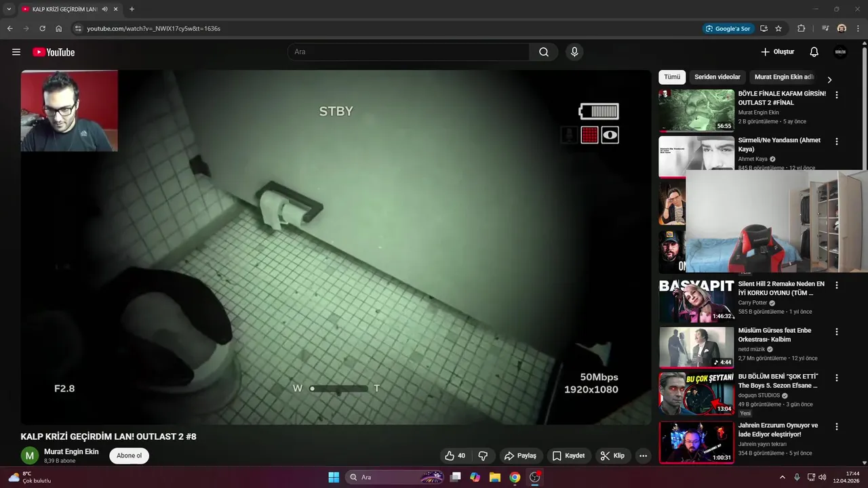Image resolution: width=868 pixels, height=488 pixels.
Task: Open YouTube notifications bell
Action: click(814, 52)
